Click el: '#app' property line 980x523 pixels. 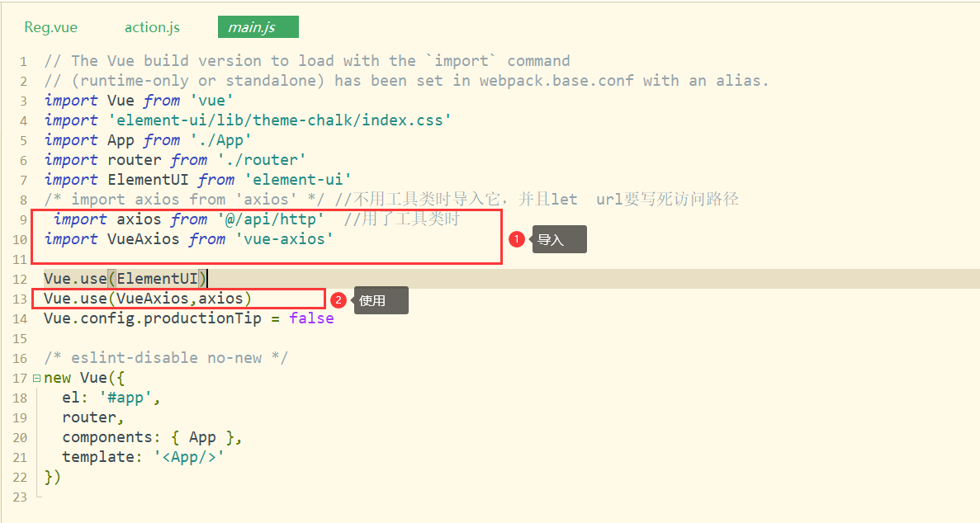[x=111, y=398]
